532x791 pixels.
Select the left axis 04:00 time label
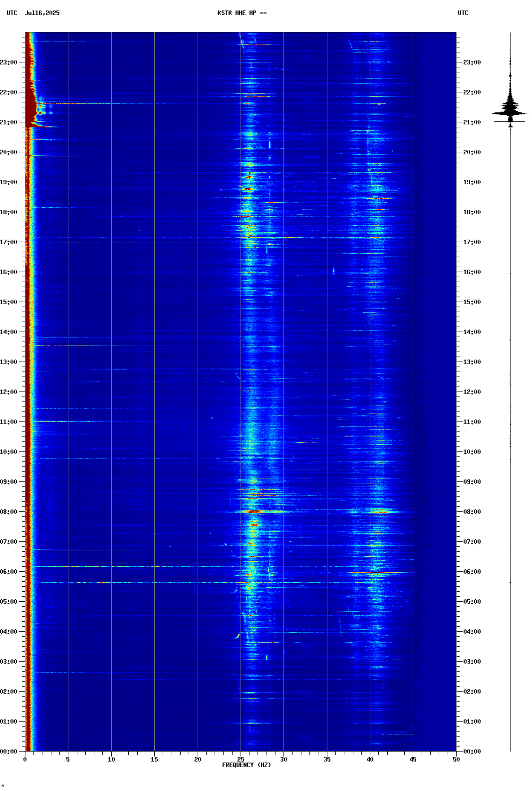pyautogui.click(x=8, y=632)
